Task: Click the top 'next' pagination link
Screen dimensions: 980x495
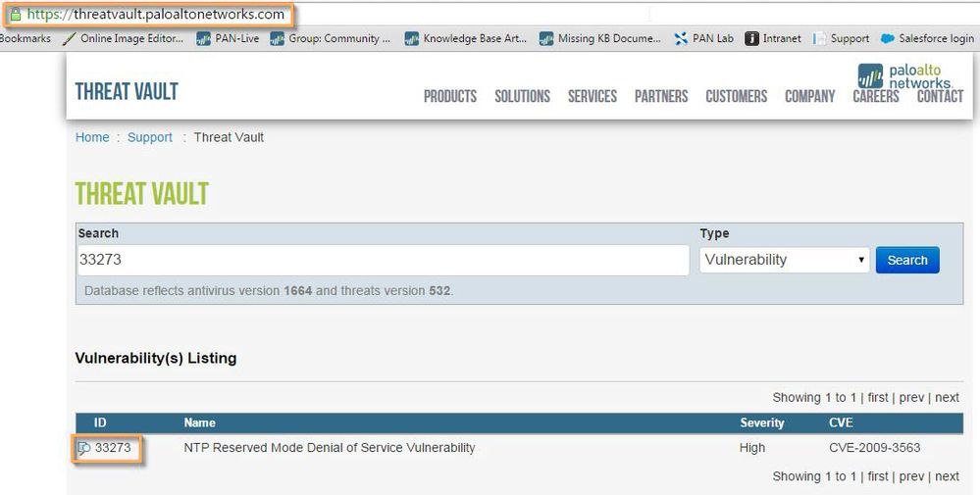Action: tap(947, 398)
